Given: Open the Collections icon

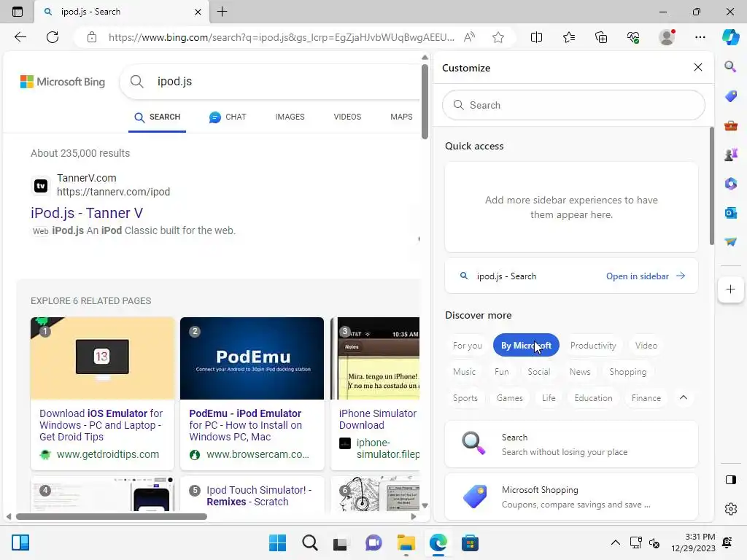Looking at the screenshot, I should (601, 37).
